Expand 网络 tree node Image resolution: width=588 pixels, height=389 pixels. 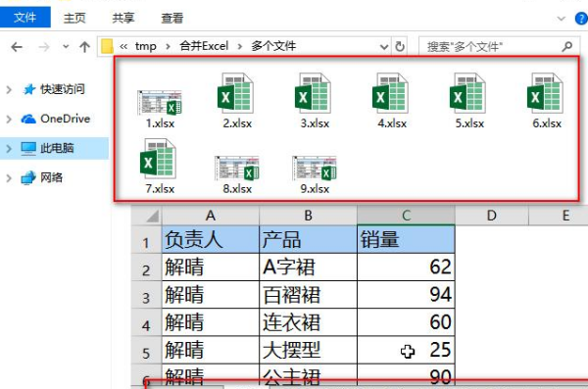click(x=9, y=178)
